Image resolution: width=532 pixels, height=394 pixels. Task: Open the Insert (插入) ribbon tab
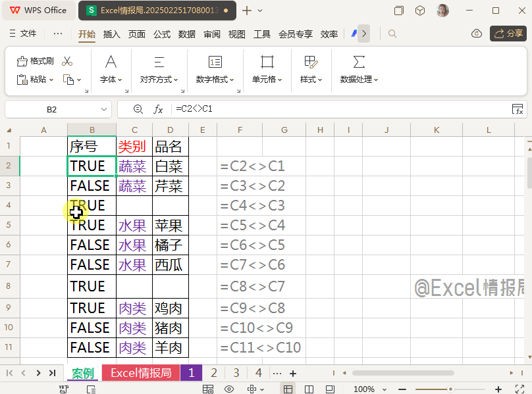coord(112,34)
